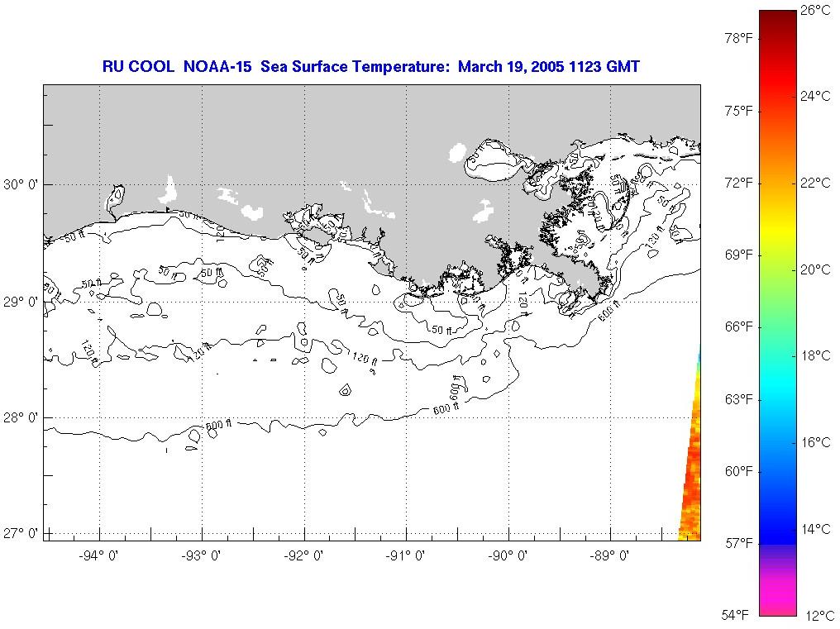Click the "54°F" color scale label
840x629 pixels.
[735, 614]
